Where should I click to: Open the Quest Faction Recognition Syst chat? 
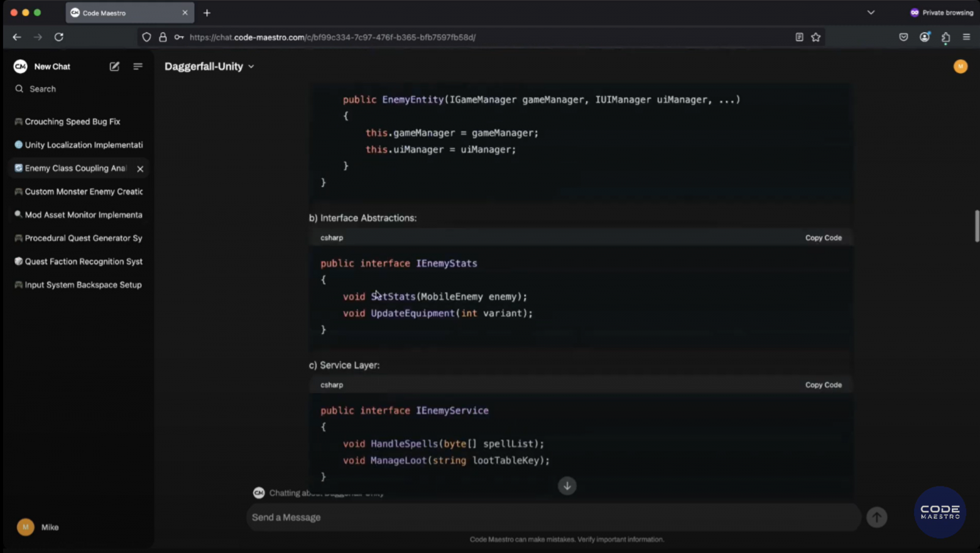(84, 262)
